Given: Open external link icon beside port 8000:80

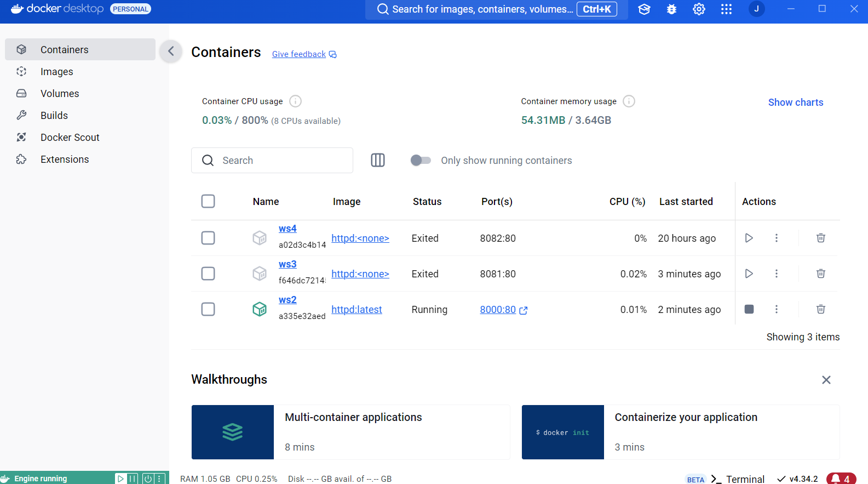Looking at the screenshot, I should (x=523, y=310).
